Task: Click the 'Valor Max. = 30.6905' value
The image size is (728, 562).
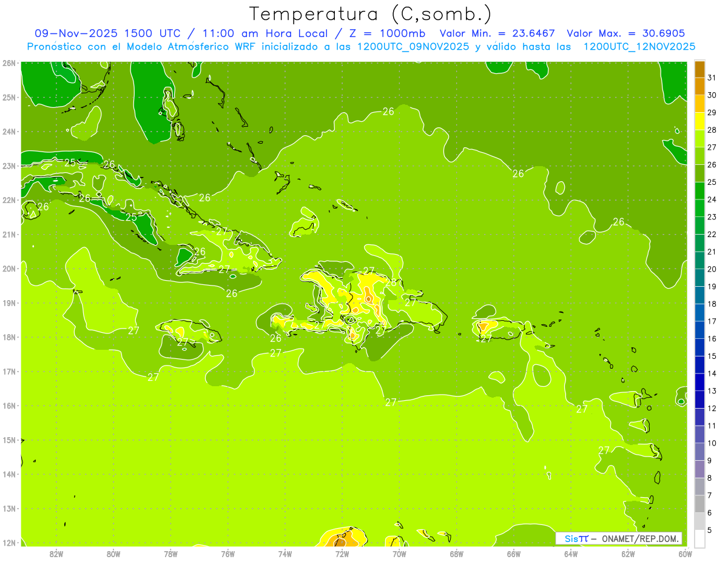Action: 626,33
